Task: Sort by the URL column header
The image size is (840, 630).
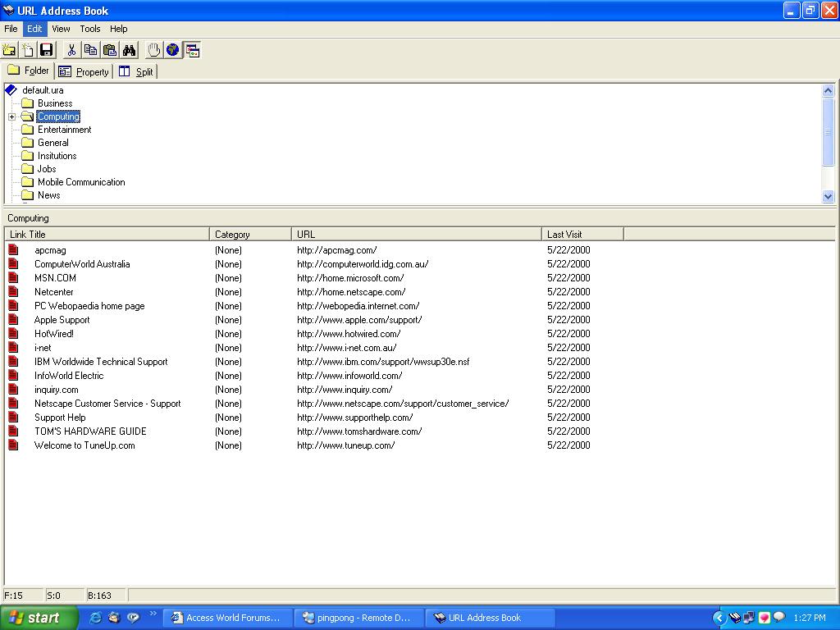Action: click(417, 234)
